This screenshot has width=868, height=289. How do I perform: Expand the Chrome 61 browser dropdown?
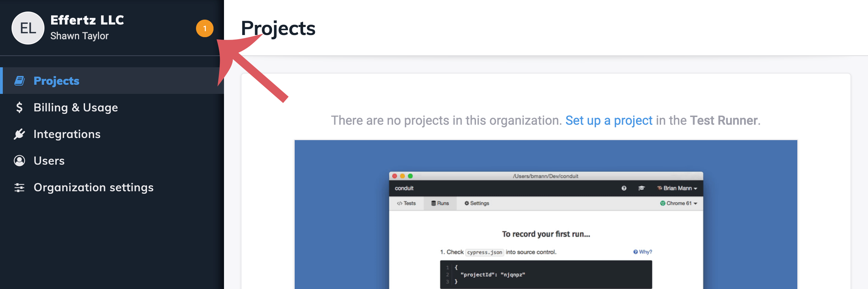679,203
